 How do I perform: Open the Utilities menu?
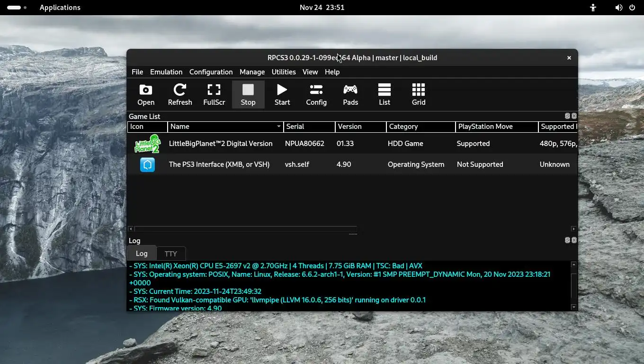(284, 72)
